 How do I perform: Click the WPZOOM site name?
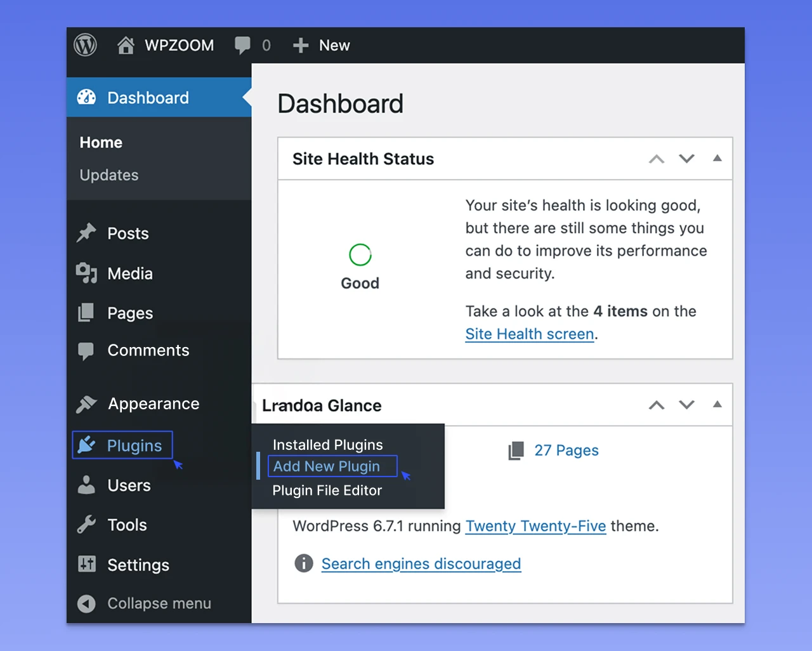(180, 45)
